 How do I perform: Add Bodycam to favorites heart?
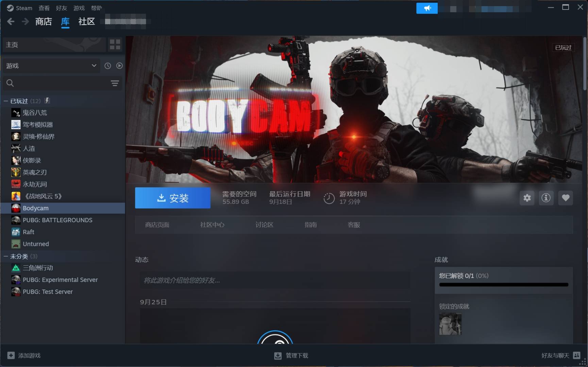[566, 198]
